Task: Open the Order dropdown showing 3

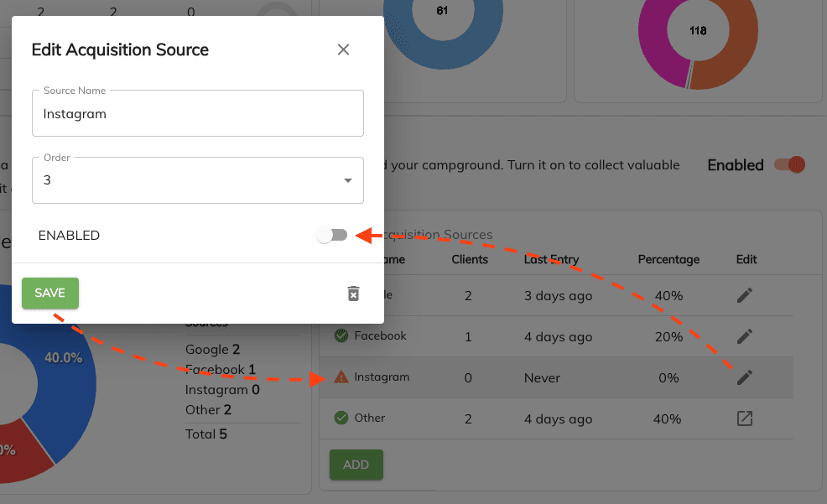Action: 198,180
